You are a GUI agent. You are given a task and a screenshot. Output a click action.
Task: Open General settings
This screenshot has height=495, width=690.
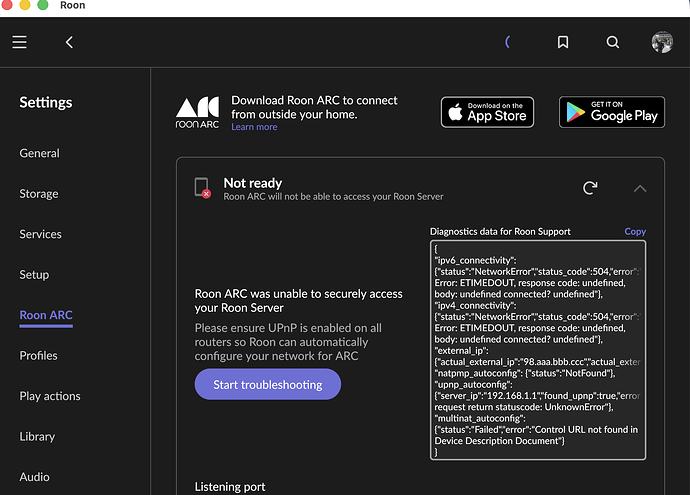coord(39,153)
